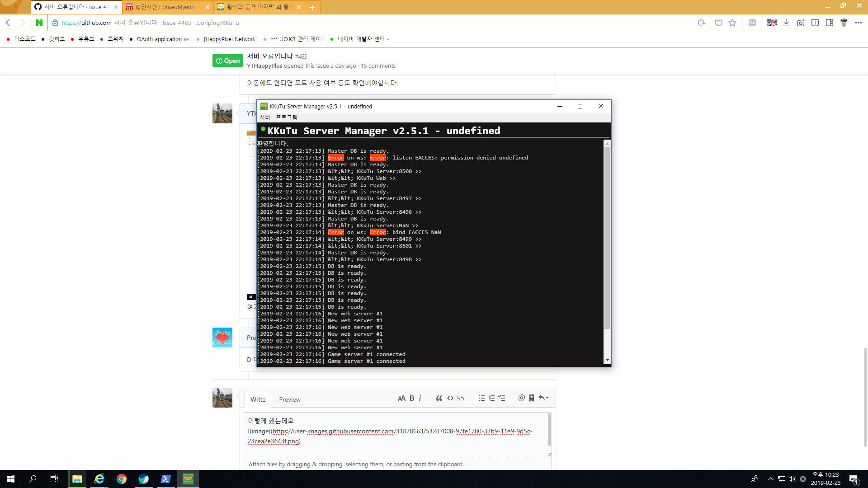868x488 pixels.
Task: Insert a blockquote using the quote icon
Action: [439, 398]
